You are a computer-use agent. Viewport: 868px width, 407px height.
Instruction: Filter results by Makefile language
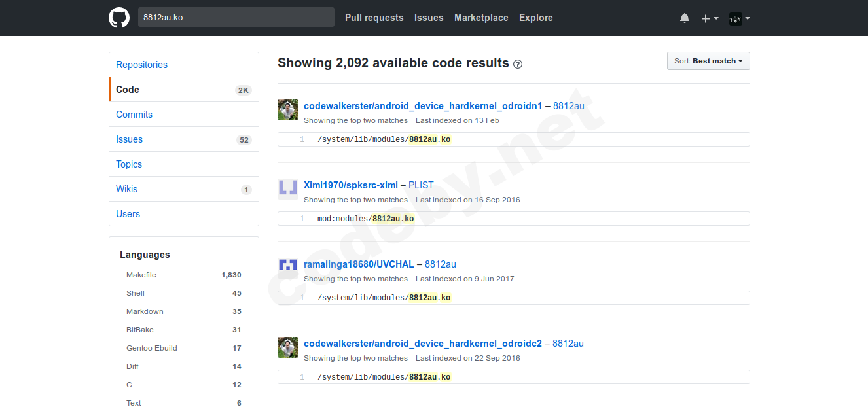[x=141, y=275]
